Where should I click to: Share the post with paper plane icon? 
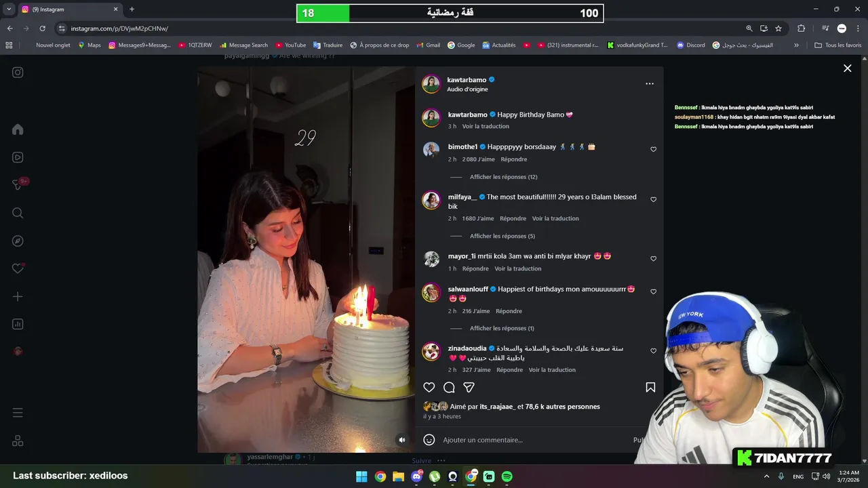tap(469, 387)
